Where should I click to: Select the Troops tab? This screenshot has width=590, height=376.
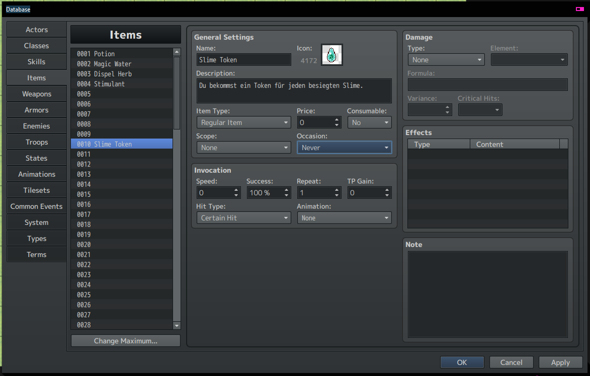tap(36, 142)
